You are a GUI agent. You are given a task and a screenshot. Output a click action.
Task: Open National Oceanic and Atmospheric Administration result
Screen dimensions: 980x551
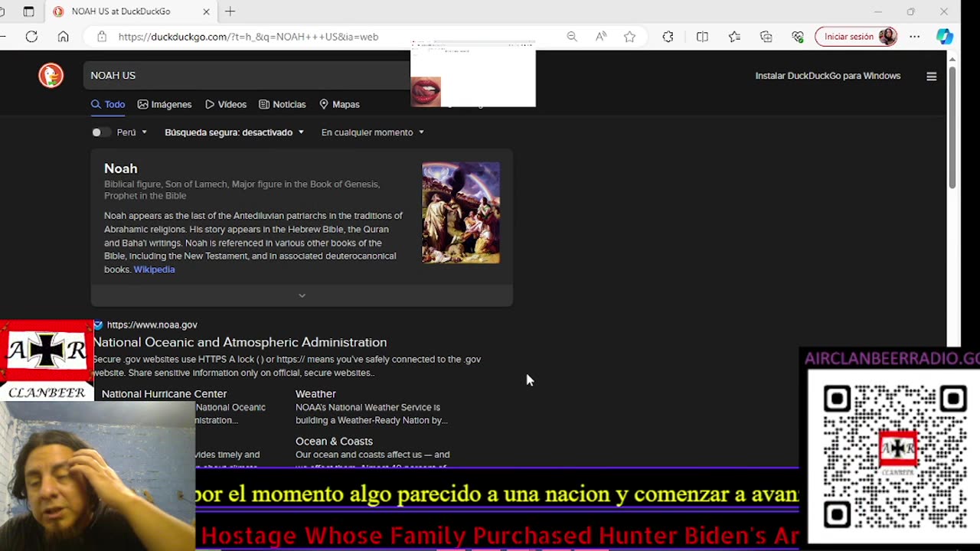(240, 342)
